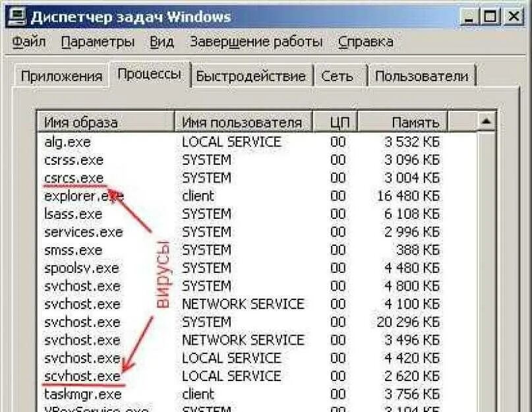Select the spoolsv.exe process

[x=82, y=268]
